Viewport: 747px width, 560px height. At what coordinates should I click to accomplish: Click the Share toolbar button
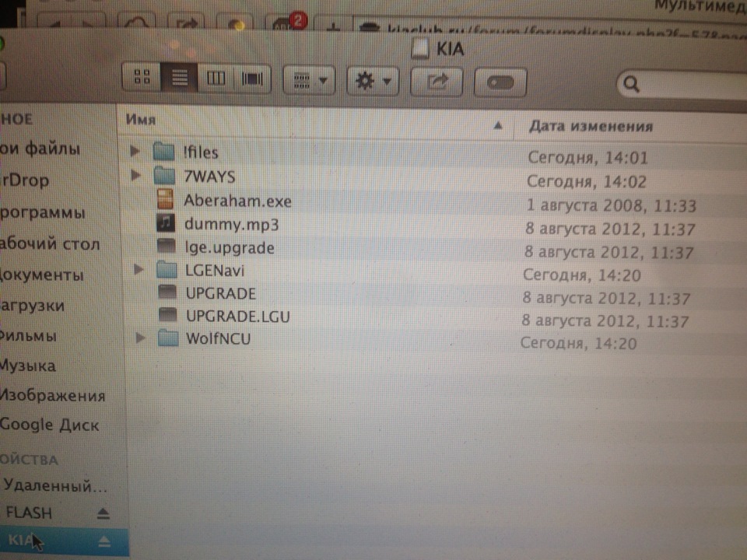(437, 82)
